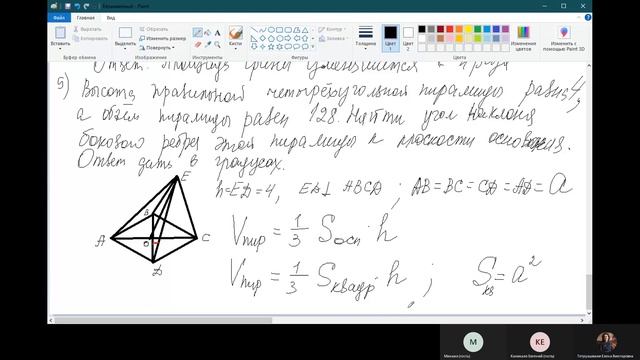Choose the Rounded rectangle shape
The width and height of the screenshot is (640, 360).
click(288, 30)
